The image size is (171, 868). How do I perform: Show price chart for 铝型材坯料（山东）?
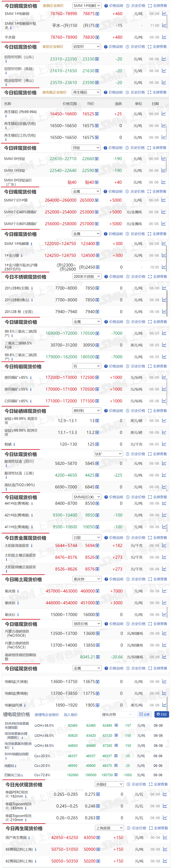(x=164, y=59)
